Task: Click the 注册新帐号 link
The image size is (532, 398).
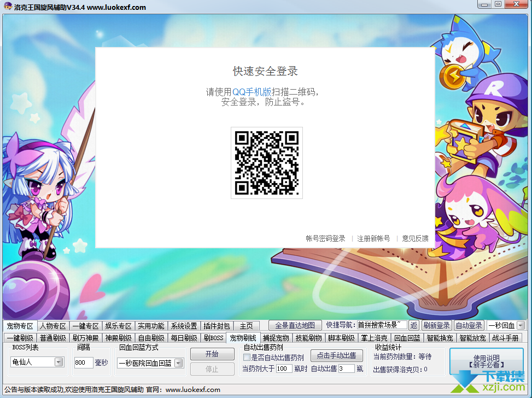Action: pos(373,238)
